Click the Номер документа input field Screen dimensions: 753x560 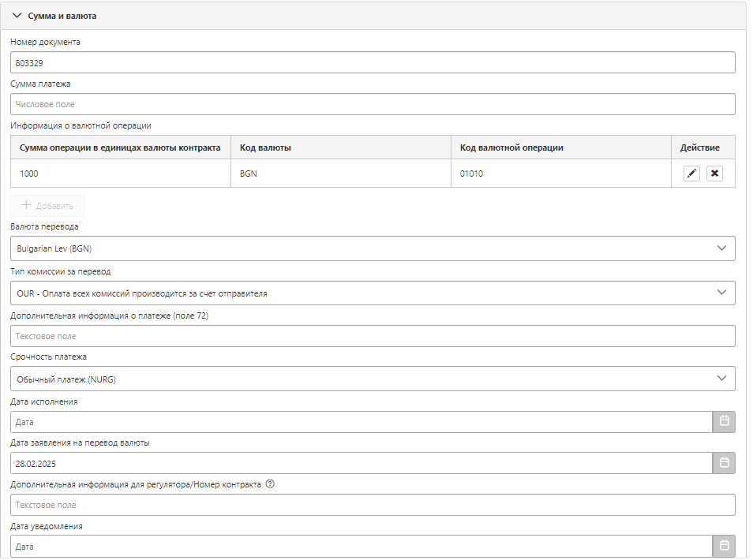(x=373, y=63)
